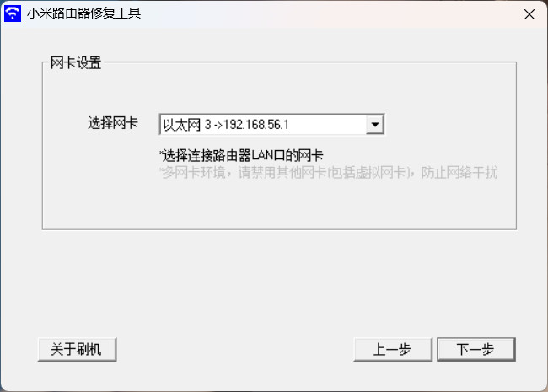This screenshot has height=392, width=548.
Task: Open the 关于刷机 info button
Action: point(77,349)
